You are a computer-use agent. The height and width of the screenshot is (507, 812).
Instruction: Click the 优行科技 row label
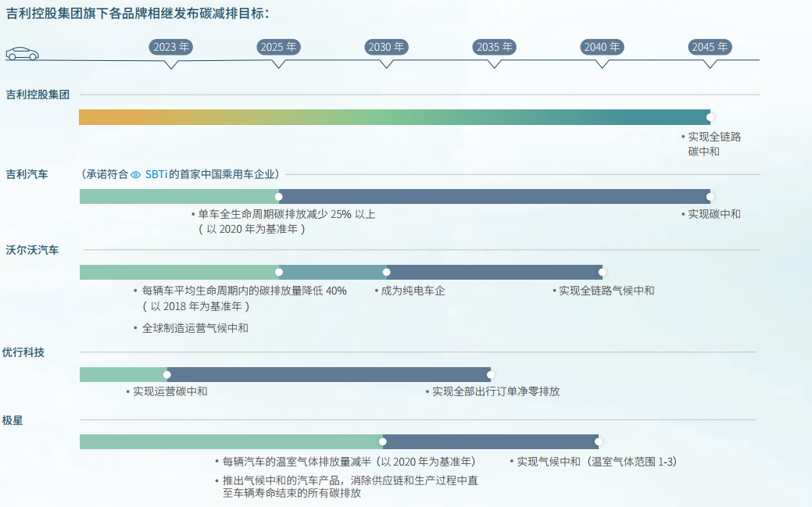tap(23, 352)
